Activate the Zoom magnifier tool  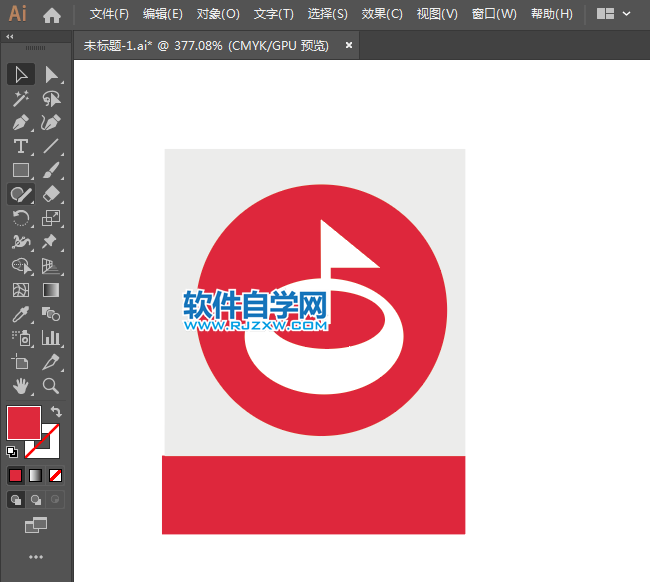point(51,386)
